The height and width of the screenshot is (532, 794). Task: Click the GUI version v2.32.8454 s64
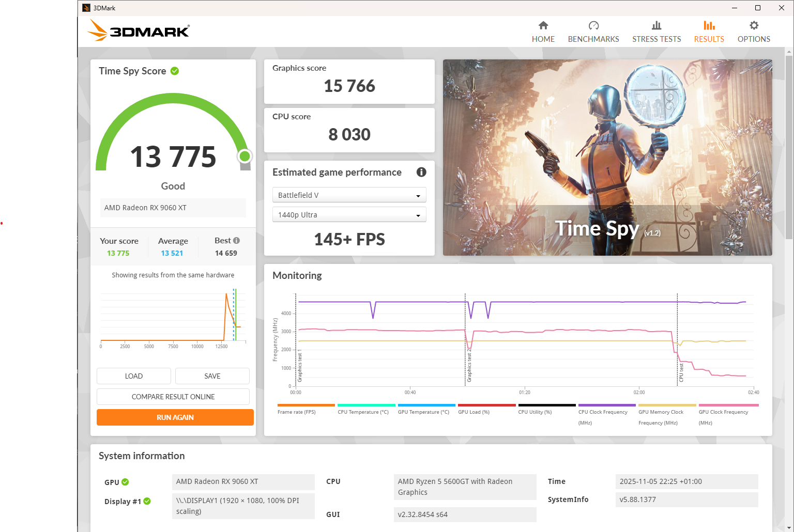(465, 514)
